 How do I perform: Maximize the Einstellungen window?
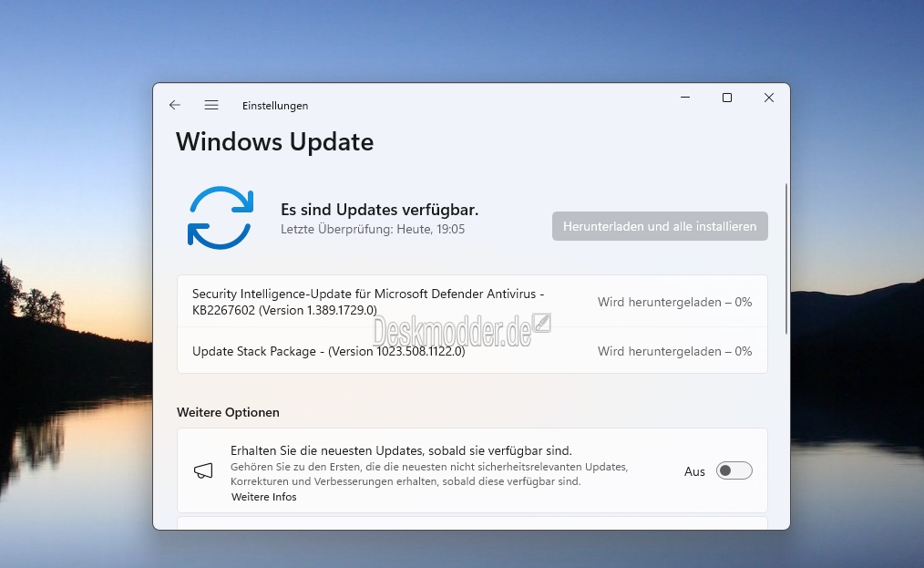click(726, 98)
